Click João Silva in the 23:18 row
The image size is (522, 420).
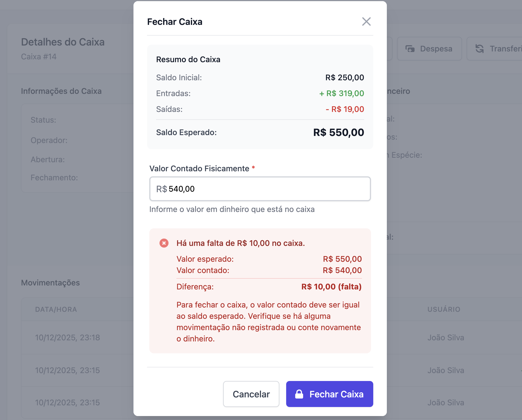[446, 337]
